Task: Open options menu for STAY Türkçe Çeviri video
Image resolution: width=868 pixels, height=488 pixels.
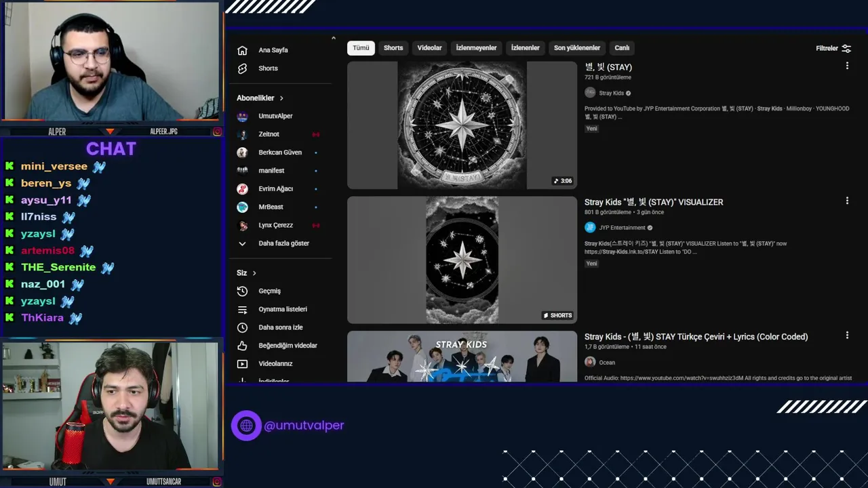Action: pyautogui.click(x=847, y=335)
